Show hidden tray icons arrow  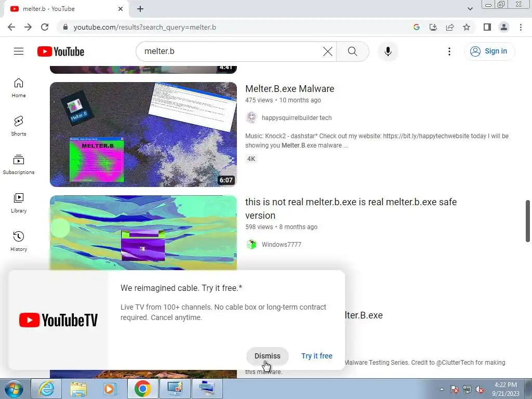(442, 390)
